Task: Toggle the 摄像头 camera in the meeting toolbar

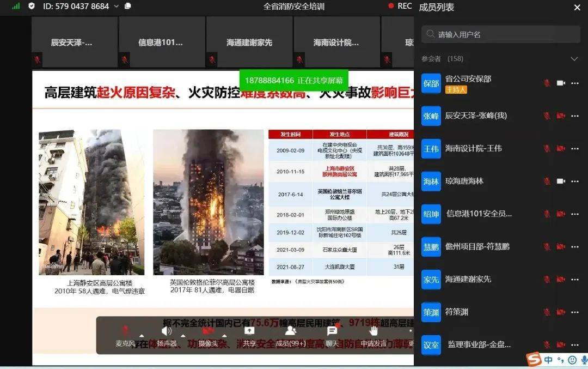Action: click(x=208, y=337)
